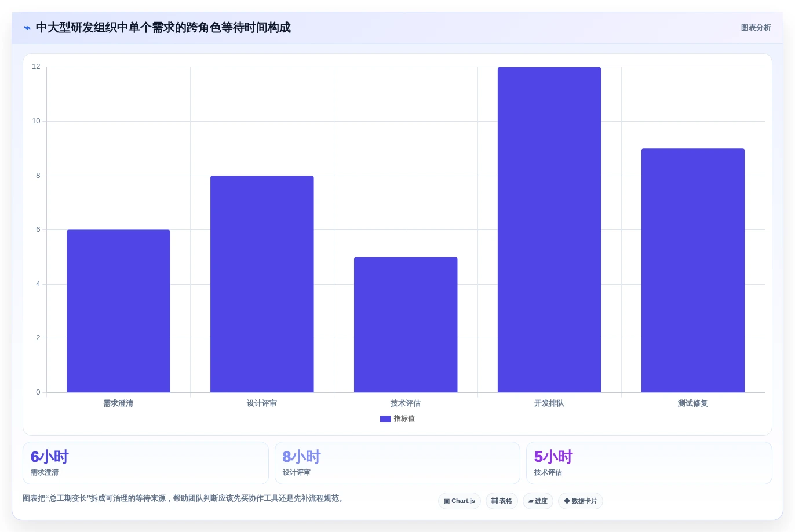Click the y-axis value 6
This screenshot has height=532, width=795.
click(x=38, y=229)
